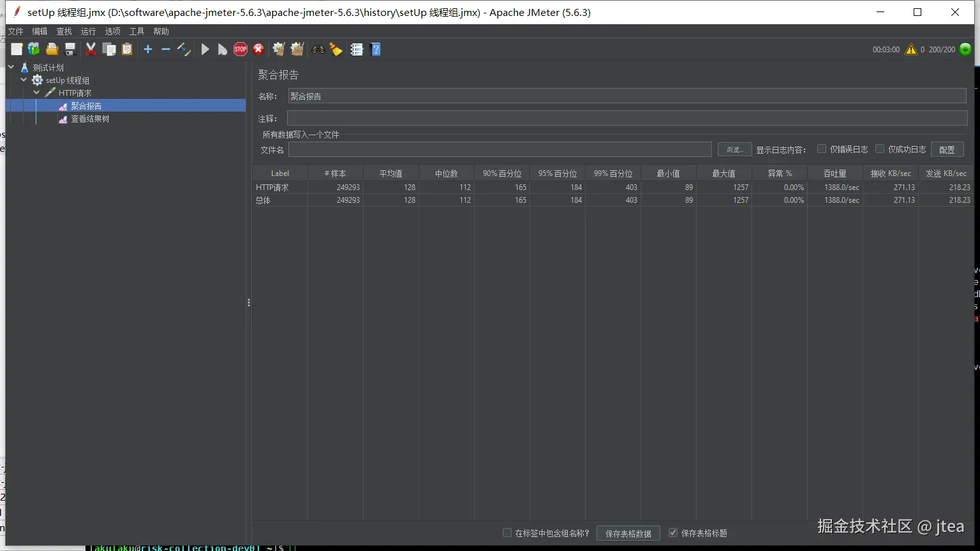Uncheck the 保存表格标题 checkbox
The image size is (980, 551).
(673, 533)
